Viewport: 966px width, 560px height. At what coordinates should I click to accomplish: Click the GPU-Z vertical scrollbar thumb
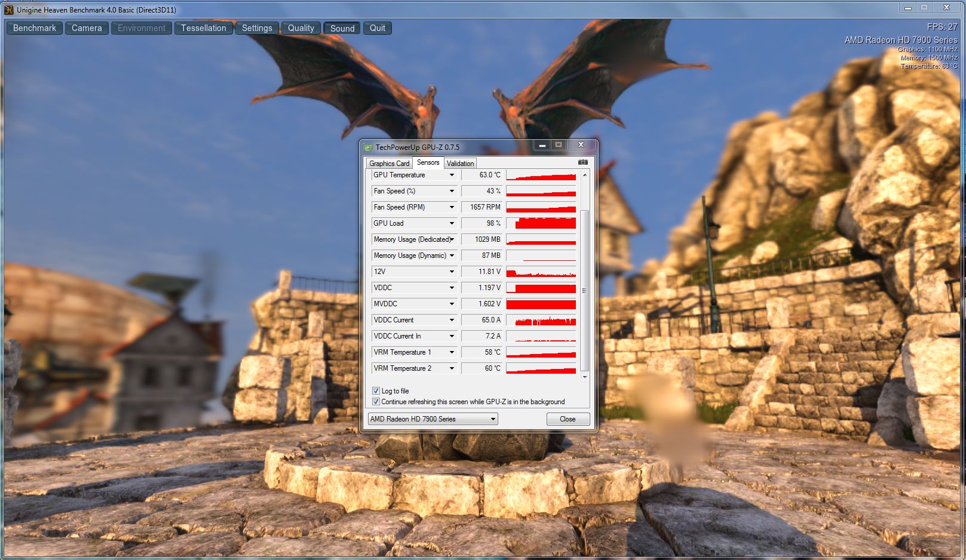coord(584,290)
